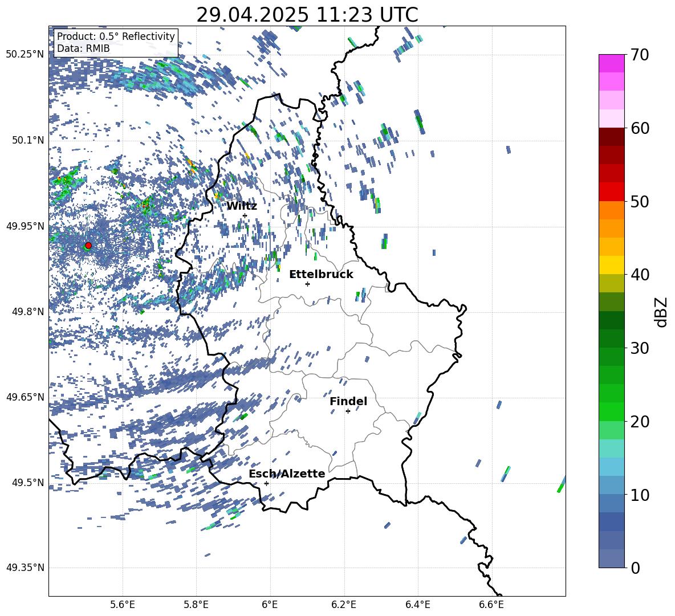Image resolution: width=675 pixels, height=616 pixels.
Task: Click the title 29.04.2025 11:23 UTC
Action: 307,15
